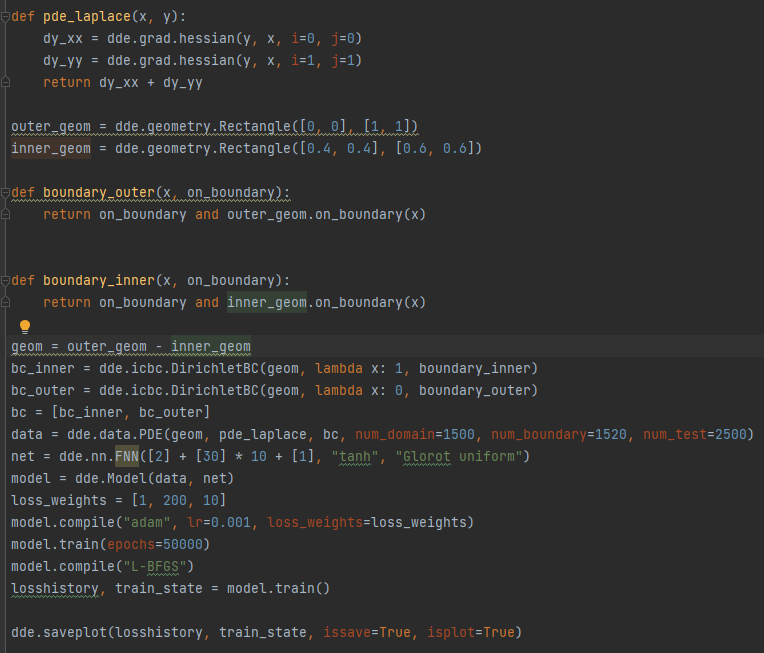Screen dimensions: 764x653
Task: Click the bc_inner DirichletBC assignment
Action: coord(274,368)
